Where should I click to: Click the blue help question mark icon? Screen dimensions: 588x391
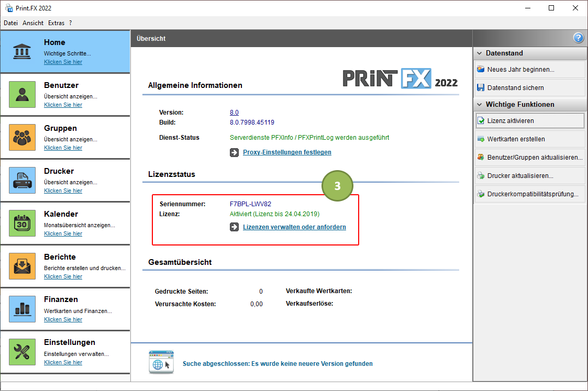point(578,38)
